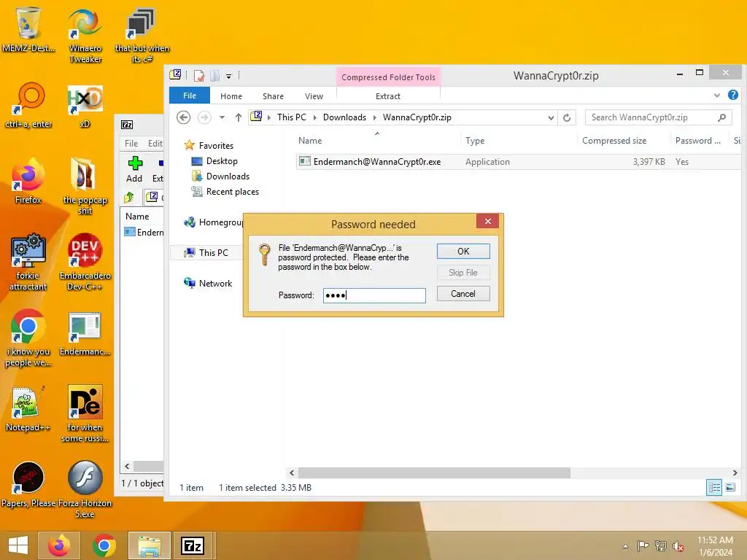This screenshot has width=747, height=560.
Task: Click the network tray icon
Action: tap(660, 546)
